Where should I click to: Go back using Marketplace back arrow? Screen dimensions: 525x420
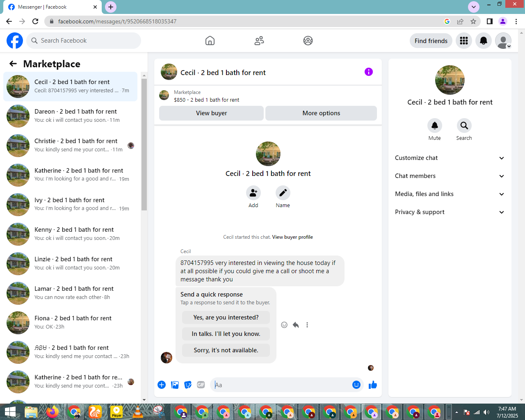point(13,64)
